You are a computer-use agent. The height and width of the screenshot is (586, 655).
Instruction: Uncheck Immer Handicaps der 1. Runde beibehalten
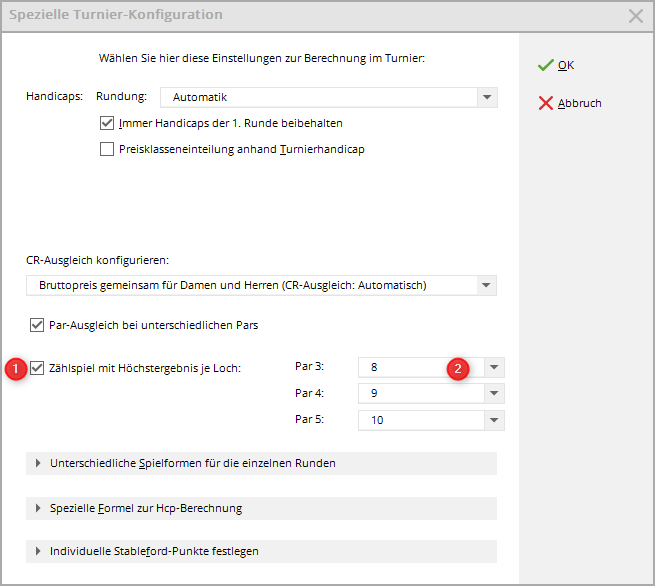pos(108,124)
